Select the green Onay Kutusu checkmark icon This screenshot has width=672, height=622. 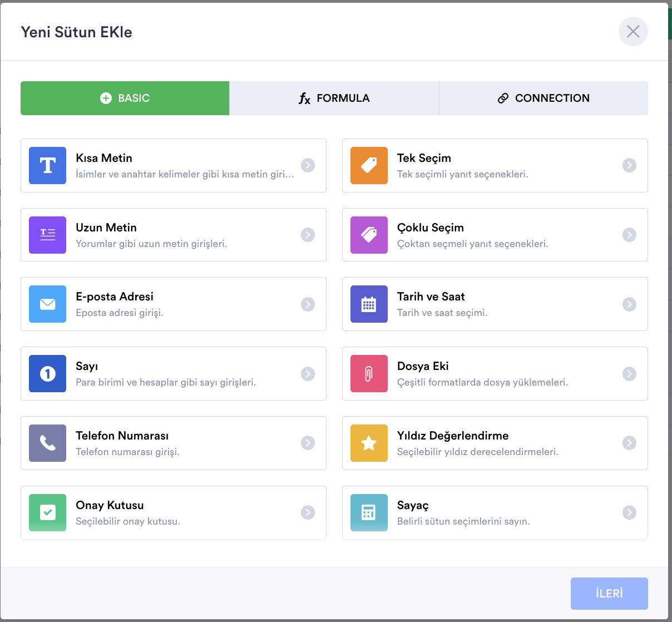click(48, 512)
